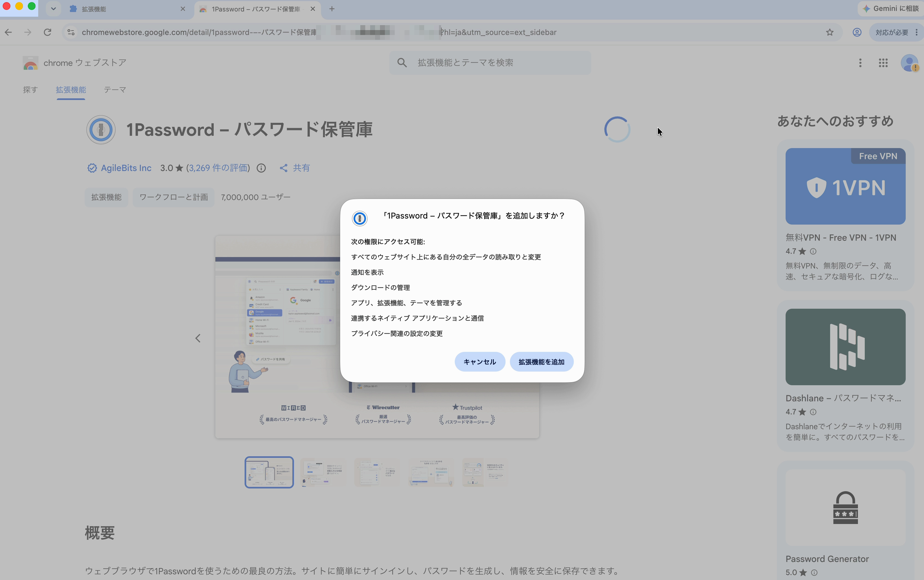
Task: Open the 1VPN Free VPN card image
Action: 845,186
